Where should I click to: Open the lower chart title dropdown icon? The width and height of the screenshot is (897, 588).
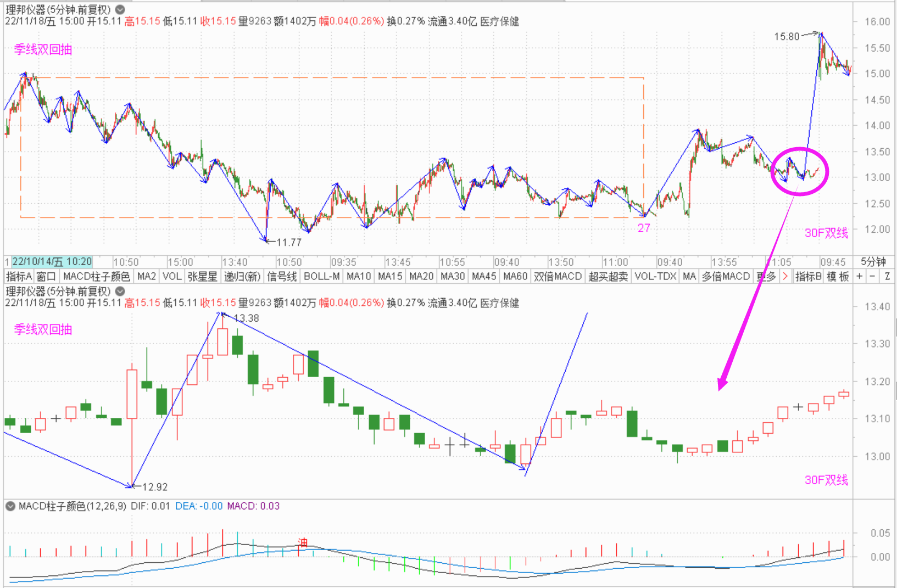click(120, 291)
